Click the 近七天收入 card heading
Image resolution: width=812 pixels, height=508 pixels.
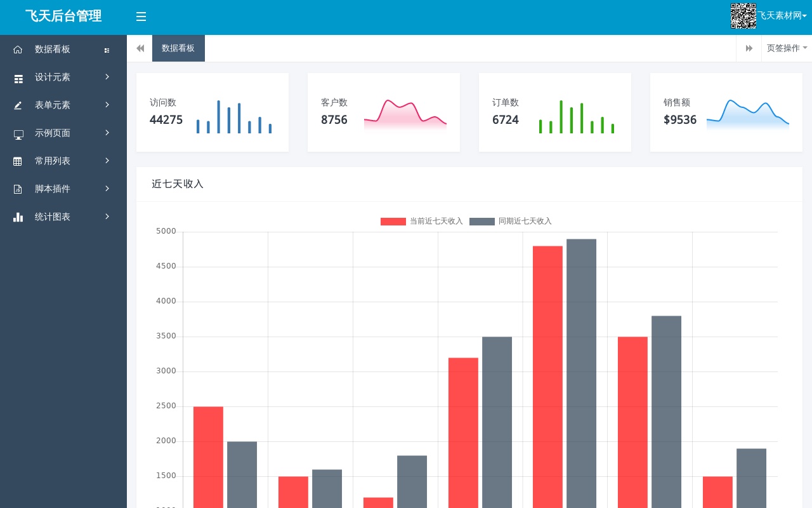click(x=178, y=184)
